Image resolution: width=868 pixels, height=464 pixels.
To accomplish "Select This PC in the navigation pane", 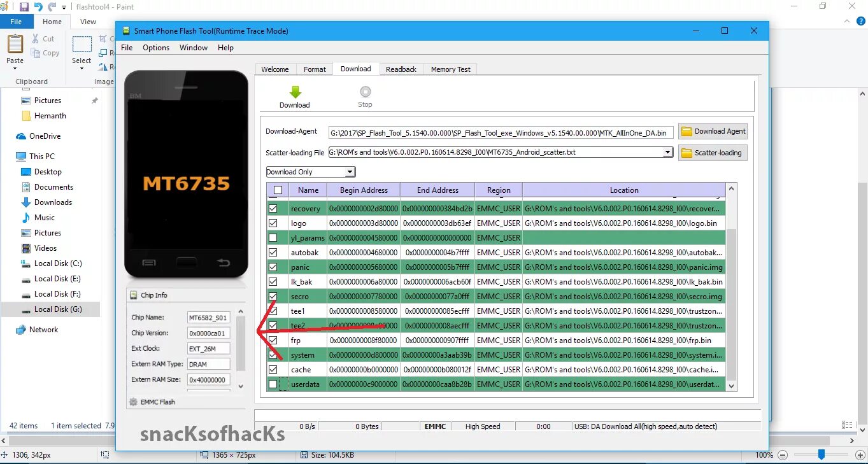I will 36,157.
